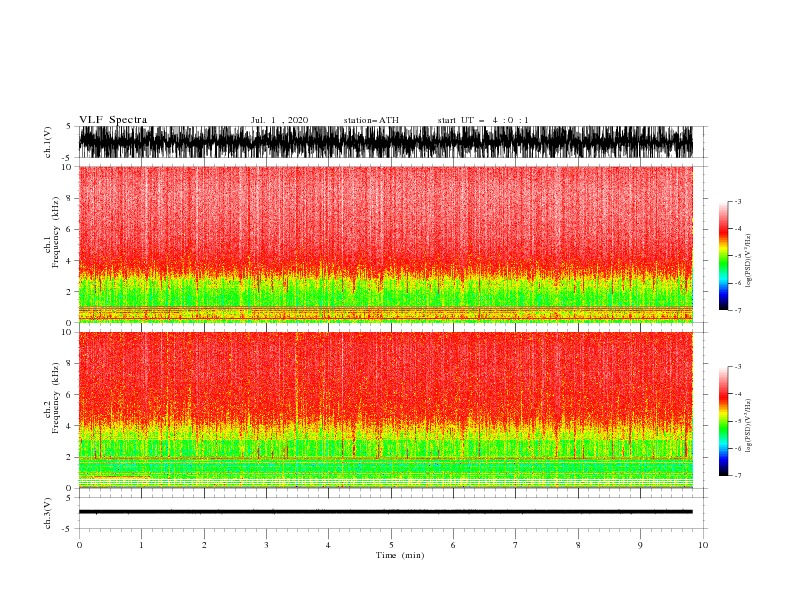
Task: Click the ch.1 voltage waveform plot
Action: [386, 142]
